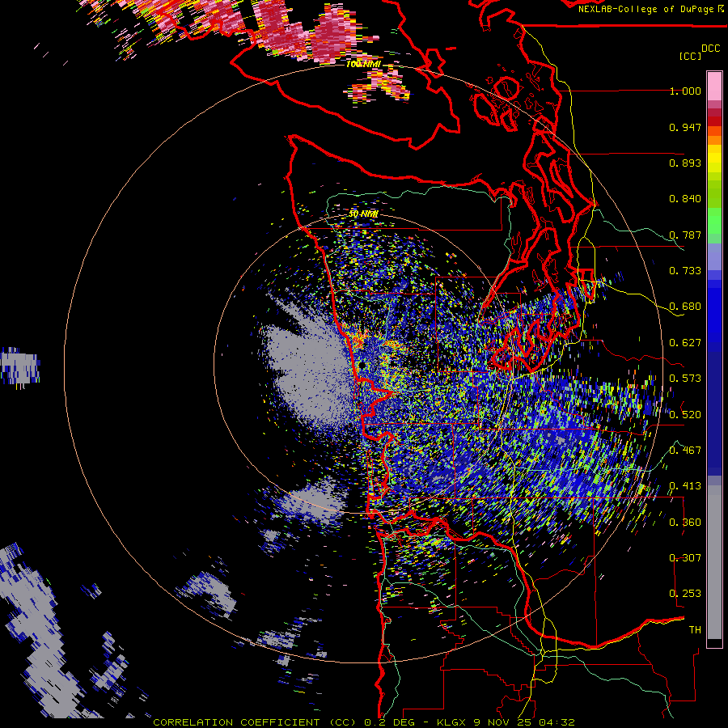Screen dimensions: 728x728
Task: Select the 0.360 legend value
Action: pyautogui.click(x=685, y=523)
